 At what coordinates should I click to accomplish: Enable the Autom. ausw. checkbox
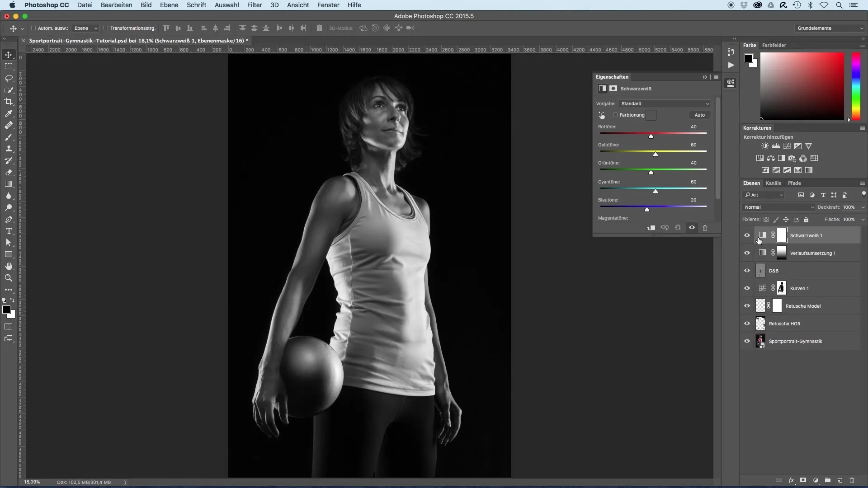click(33, 28)
